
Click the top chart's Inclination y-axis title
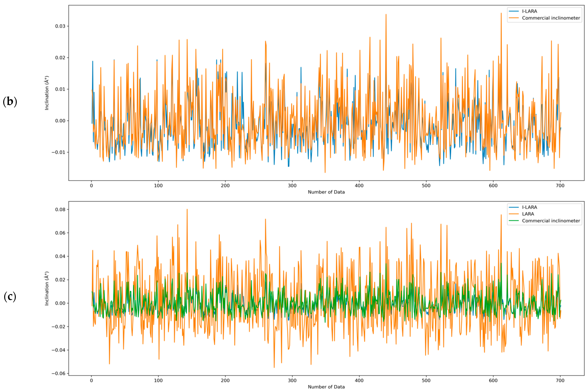47,93
